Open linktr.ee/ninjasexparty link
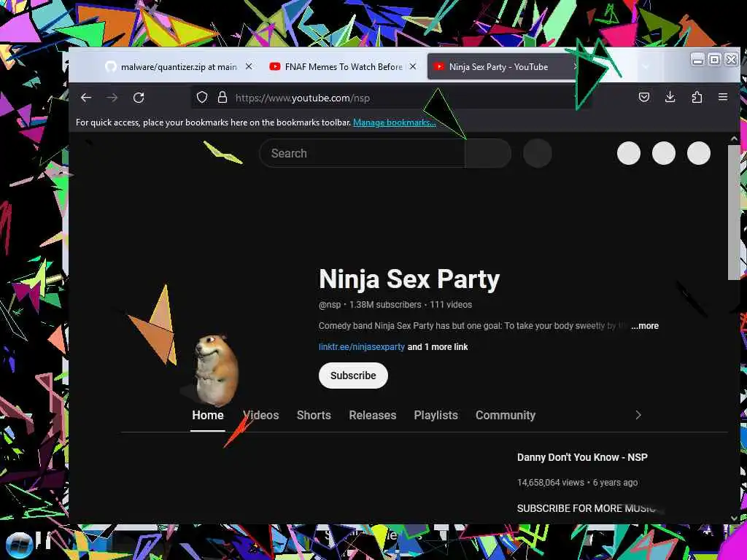 362,346
